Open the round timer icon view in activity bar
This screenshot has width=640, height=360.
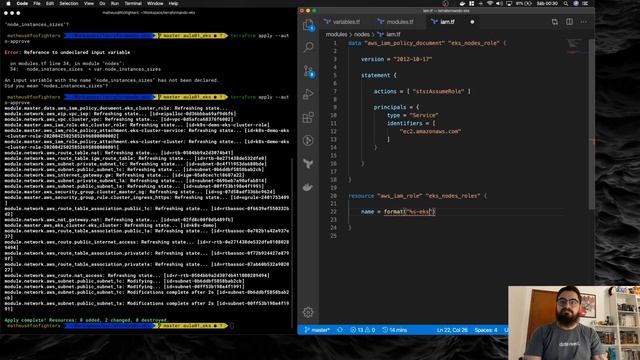[x=308, y=140]
